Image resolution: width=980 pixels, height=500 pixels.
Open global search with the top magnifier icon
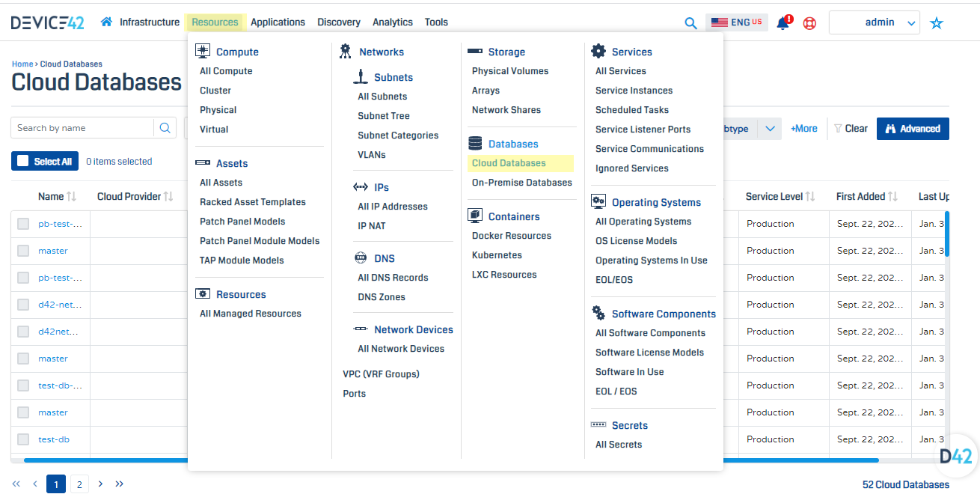(x=690, y=23)
